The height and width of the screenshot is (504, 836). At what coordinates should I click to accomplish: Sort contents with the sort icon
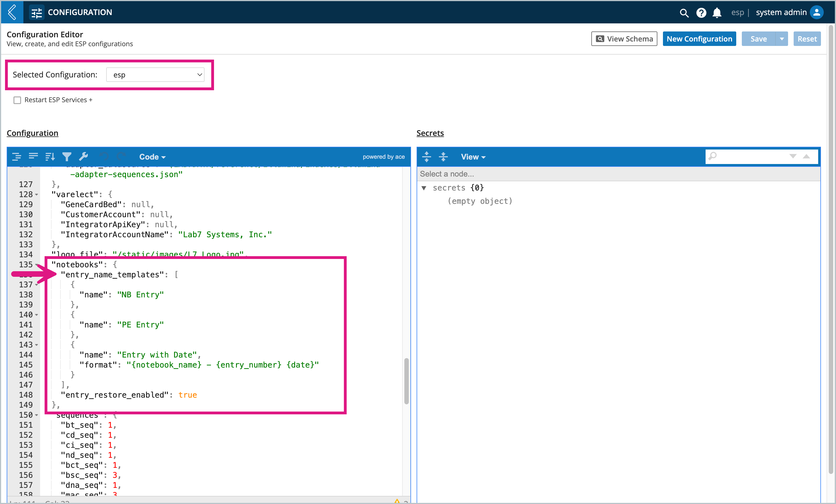pos(50,156)
